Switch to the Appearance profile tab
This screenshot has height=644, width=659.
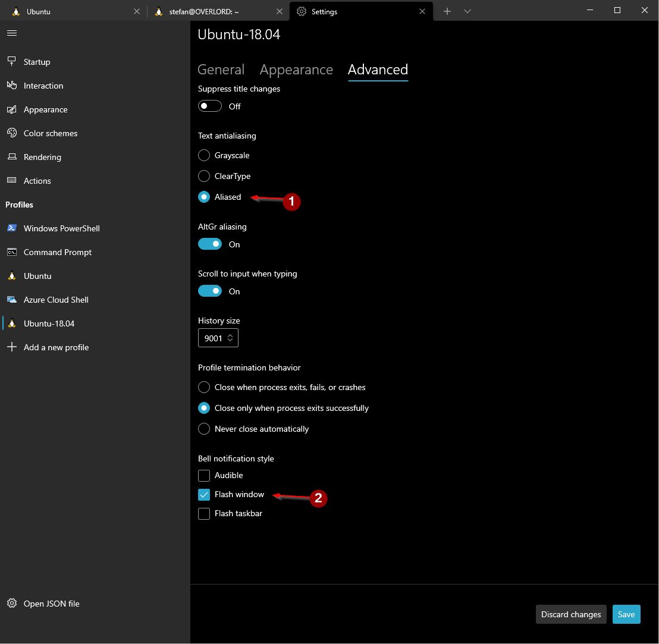296,70
